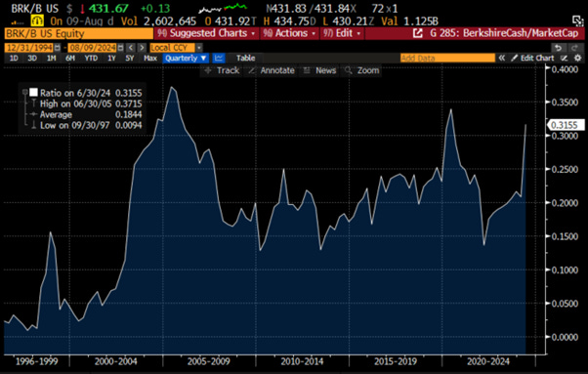Click the Track crosshair button
This screenshot has height=374, width=588.
coord(222,70)
